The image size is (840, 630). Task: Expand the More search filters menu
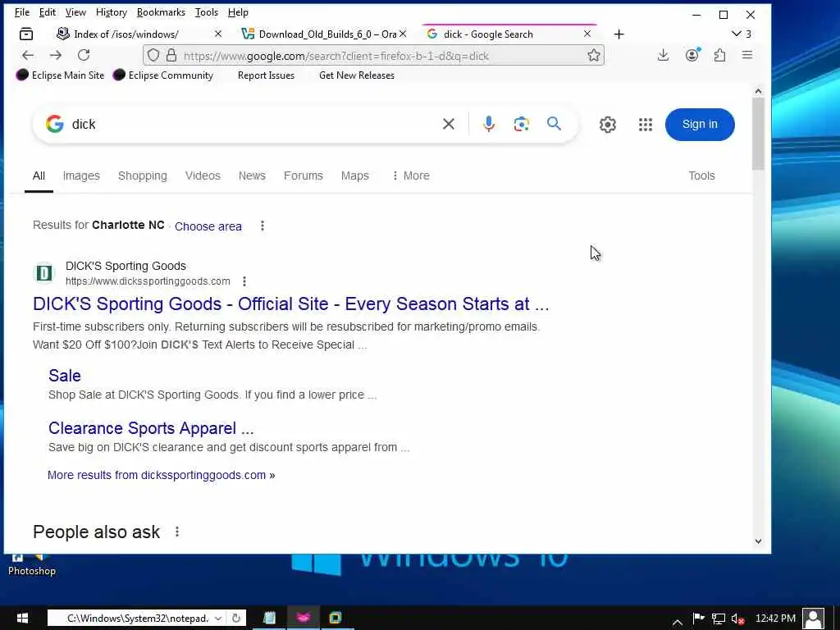411,176
